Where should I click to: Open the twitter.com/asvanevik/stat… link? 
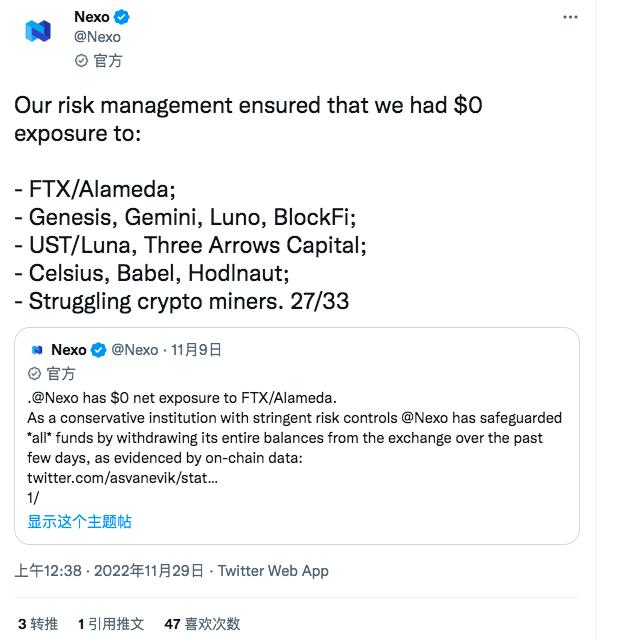[122, 478]
